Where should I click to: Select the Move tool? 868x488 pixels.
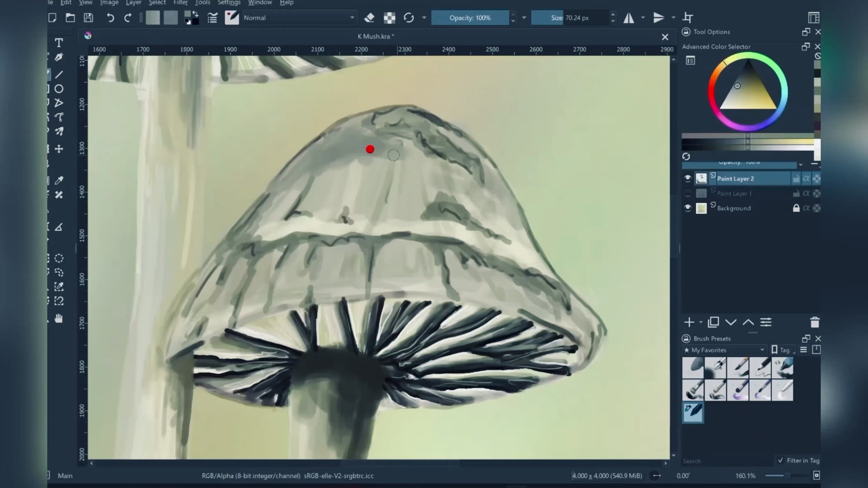[58, 149]
